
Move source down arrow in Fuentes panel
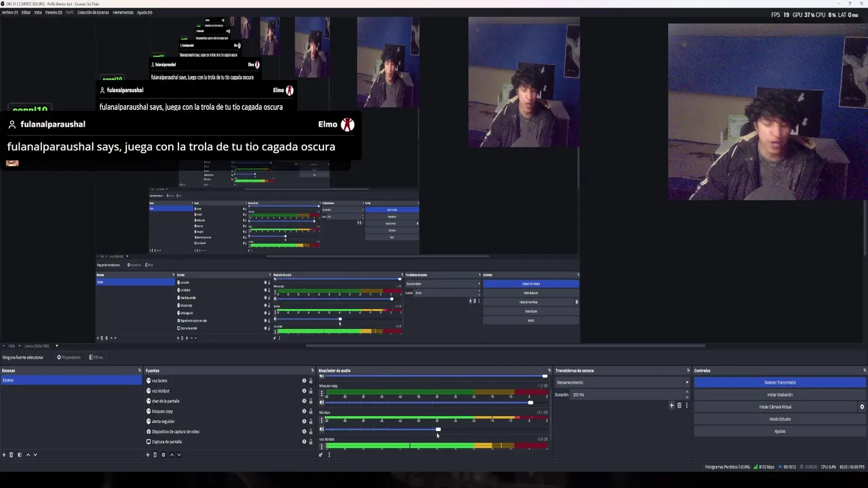pos(179,455)
